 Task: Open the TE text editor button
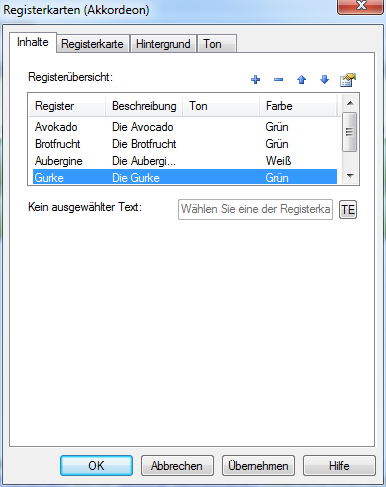point(348,210)
